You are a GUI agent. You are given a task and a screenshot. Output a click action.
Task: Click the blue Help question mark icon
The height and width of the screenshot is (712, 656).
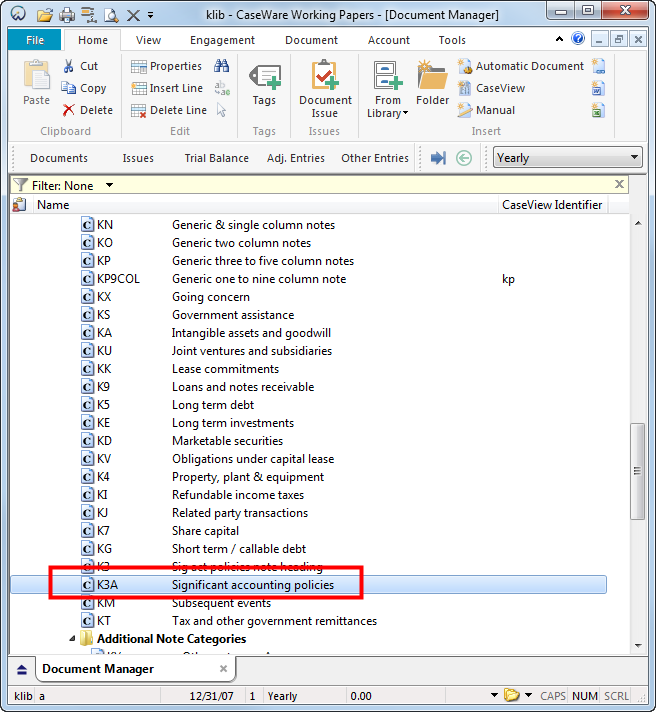(x=578, y=39)
